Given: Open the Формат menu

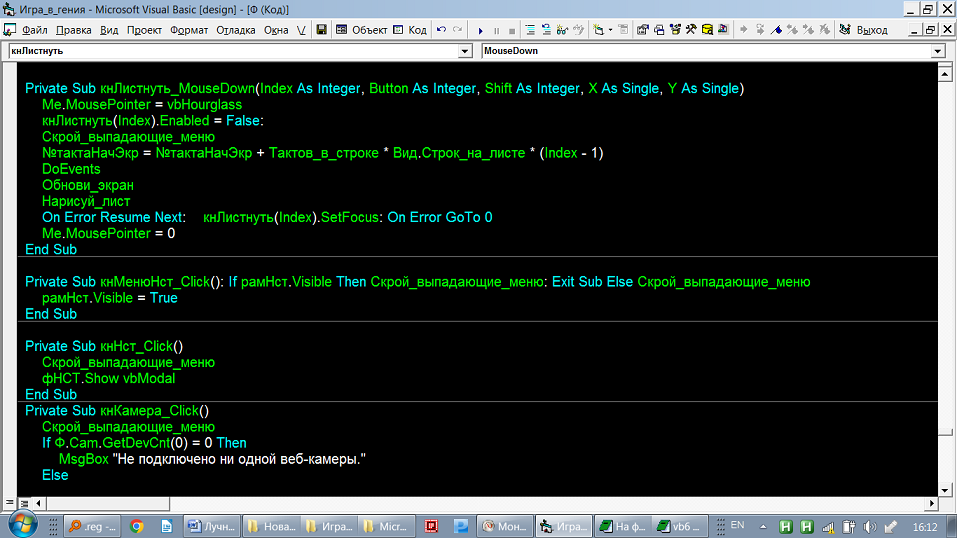Looking at the screenshot, I should click(188, 30).
